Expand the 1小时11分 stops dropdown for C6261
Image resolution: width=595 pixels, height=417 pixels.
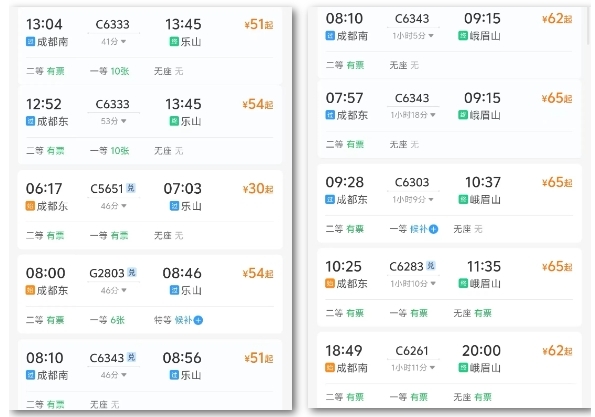pyautogui.click(x=413, y=367)
